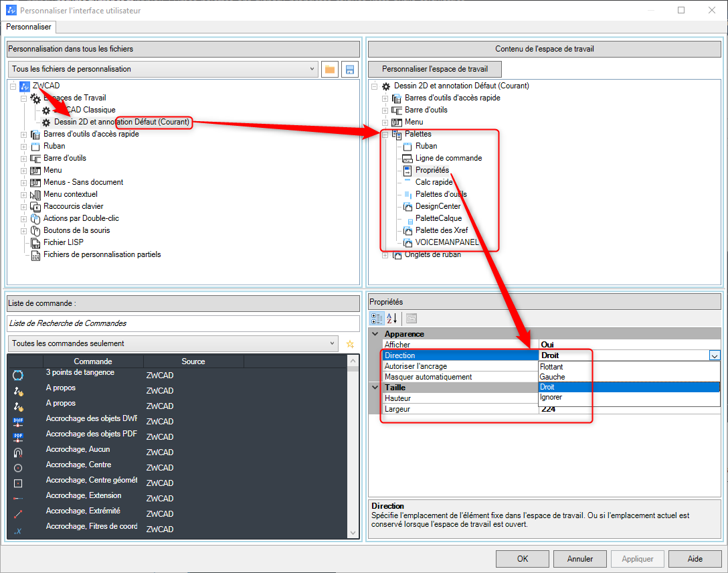Select Accrochage, Centre command row
The height and width of the screenshot is (573, 728).
[78, 465]
